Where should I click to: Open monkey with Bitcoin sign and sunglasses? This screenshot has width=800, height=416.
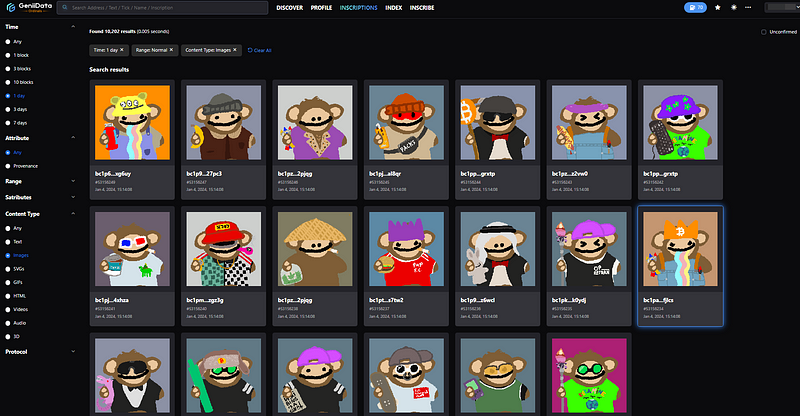497,123
